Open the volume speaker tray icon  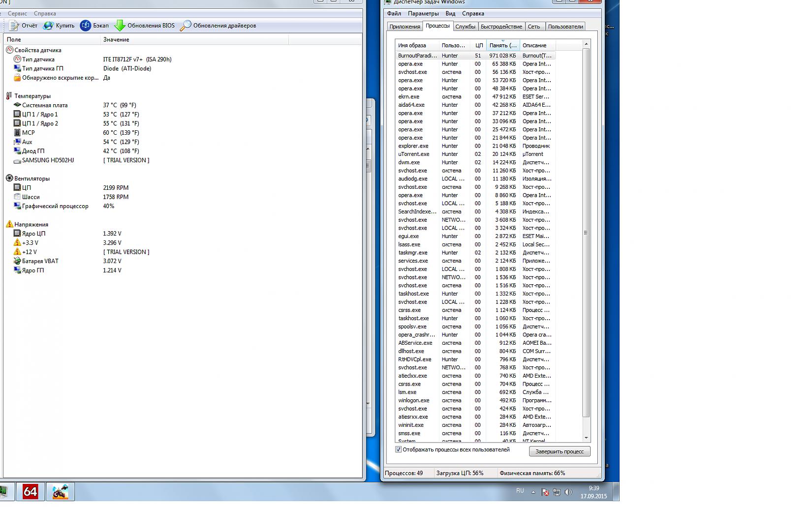coord(568,492)
